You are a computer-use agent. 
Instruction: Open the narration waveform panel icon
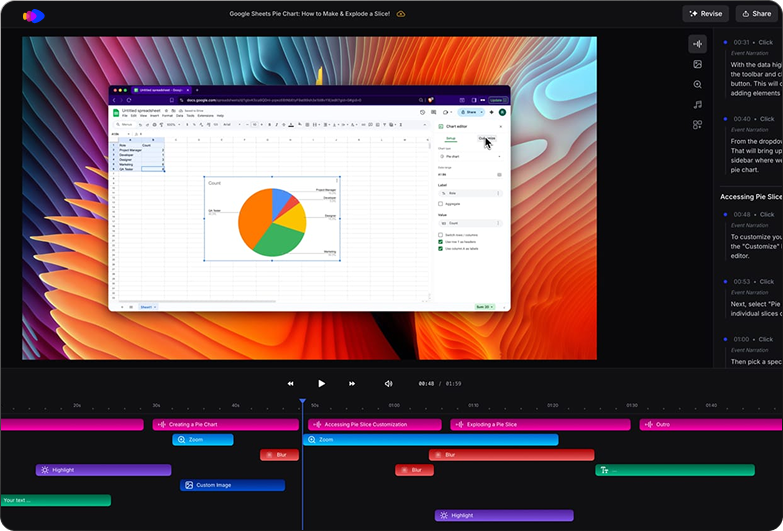(697, 44)
